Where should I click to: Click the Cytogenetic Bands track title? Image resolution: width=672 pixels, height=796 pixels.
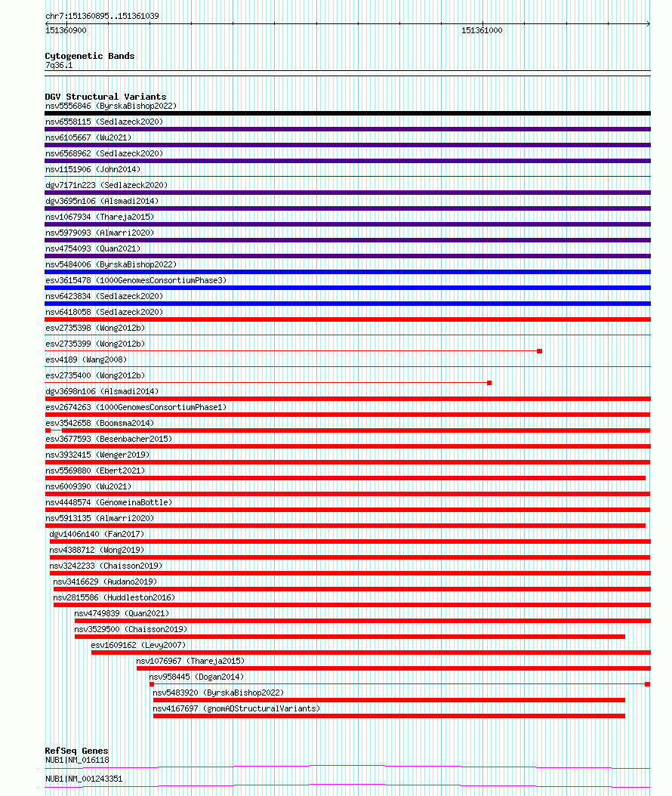point(90,56)
